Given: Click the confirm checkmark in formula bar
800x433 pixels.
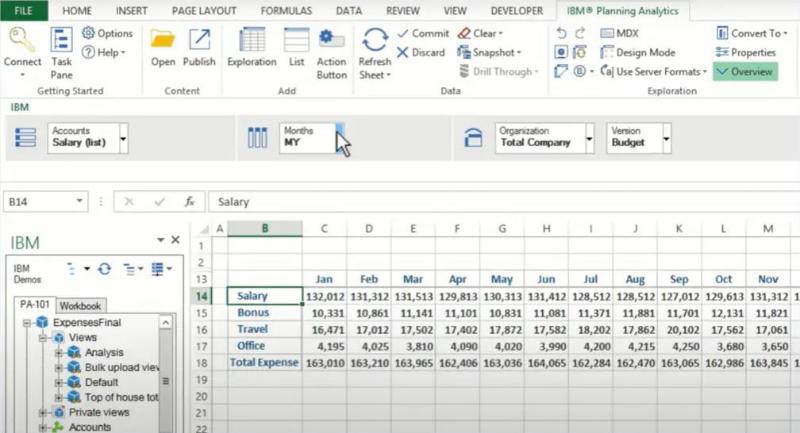Looking at the screenshot, I should 160,202.
